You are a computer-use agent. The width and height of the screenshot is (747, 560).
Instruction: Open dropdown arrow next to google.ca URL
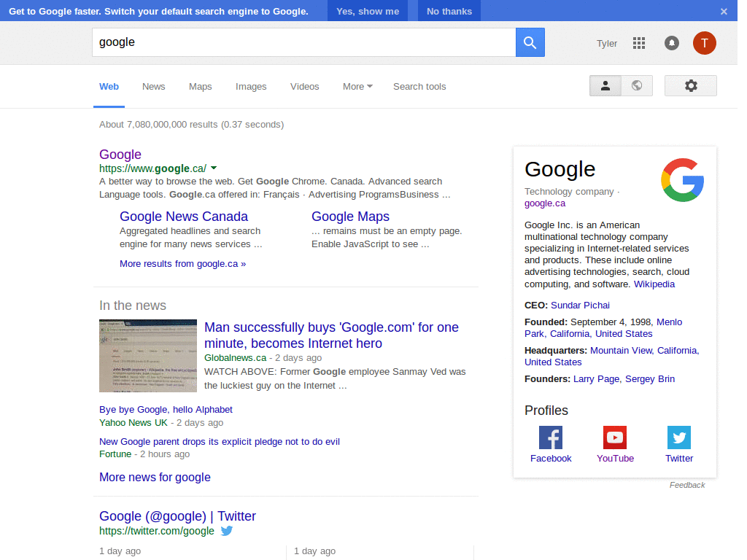tap(214, 168)
